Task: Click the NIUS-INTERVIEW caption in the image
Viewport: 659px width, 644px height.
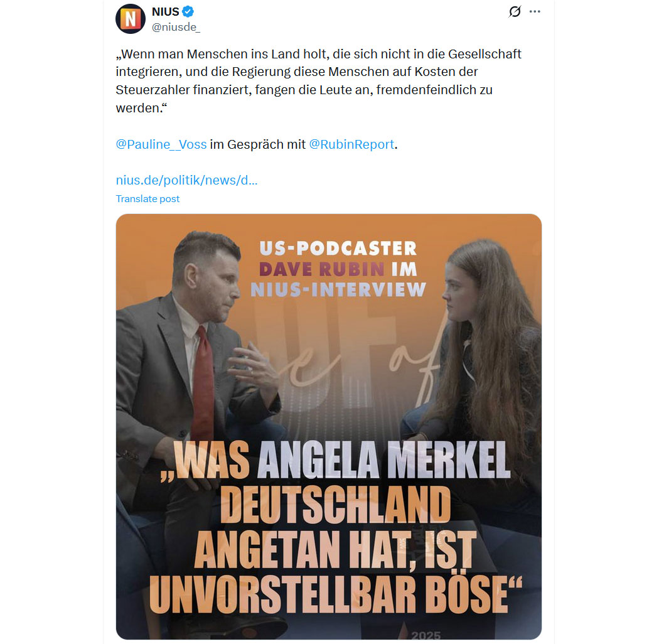Action: click(338, 289)
